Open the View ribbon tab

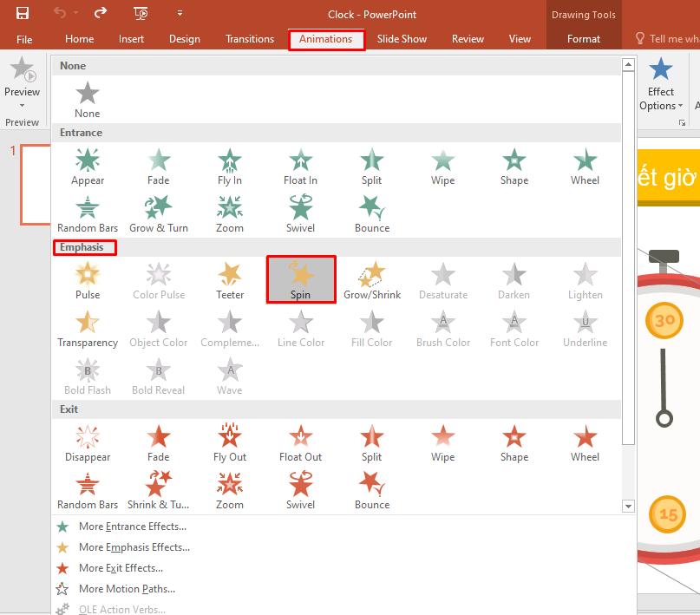(520, 39)
